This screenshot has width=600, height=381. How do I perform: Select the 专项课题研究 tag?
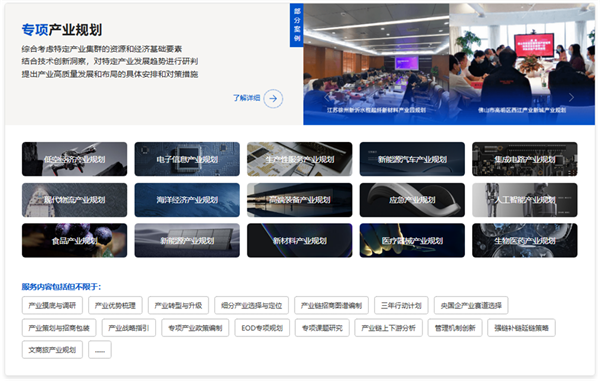click(x=322, y=328)
